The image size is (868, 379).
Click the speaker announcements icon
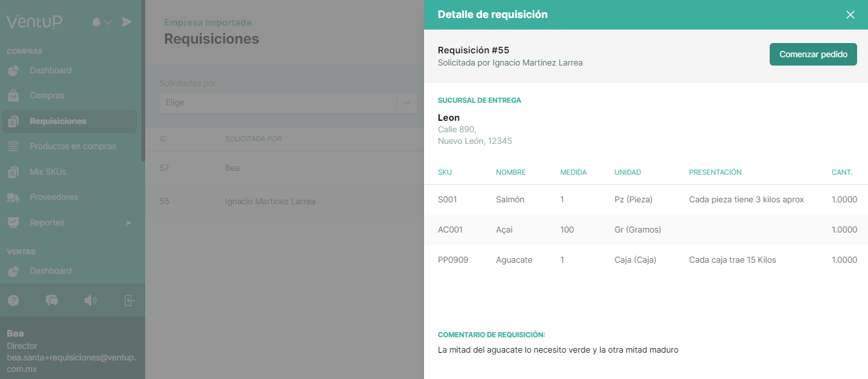tap(91, 300)
